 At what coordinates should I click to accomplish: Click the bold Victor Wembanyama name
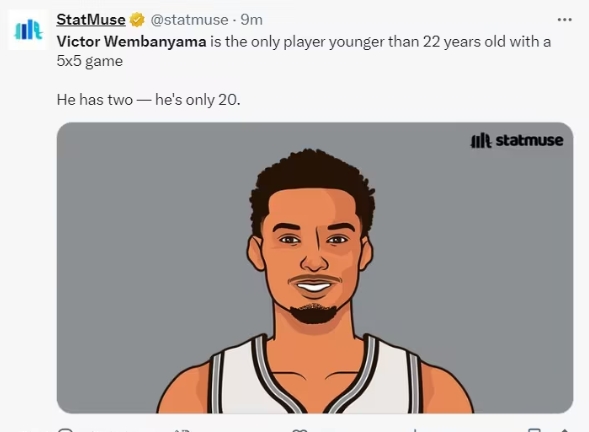click(131, 42)
